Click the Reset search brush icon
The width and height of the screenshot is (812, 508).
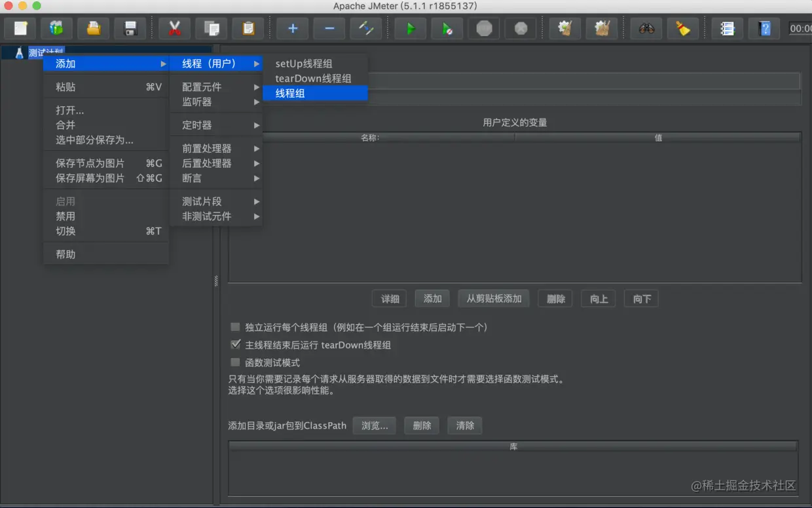683,28
